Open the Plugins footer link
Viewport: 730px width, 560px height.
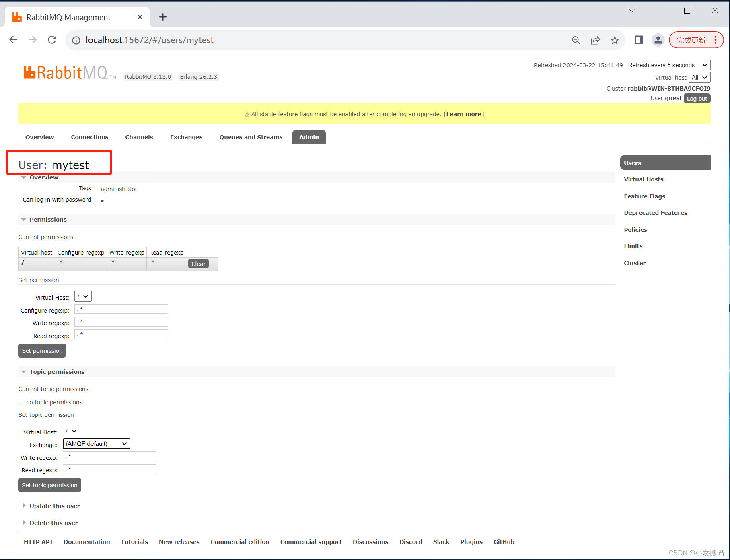click(x=471, y=542)
